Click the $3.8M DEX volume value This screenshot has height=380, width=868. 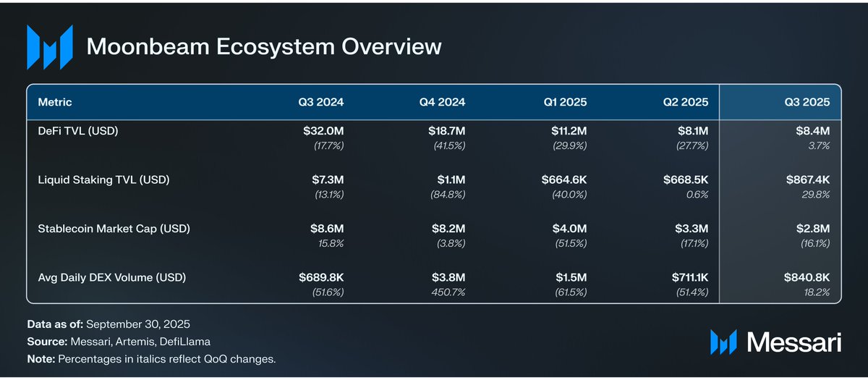448,276
